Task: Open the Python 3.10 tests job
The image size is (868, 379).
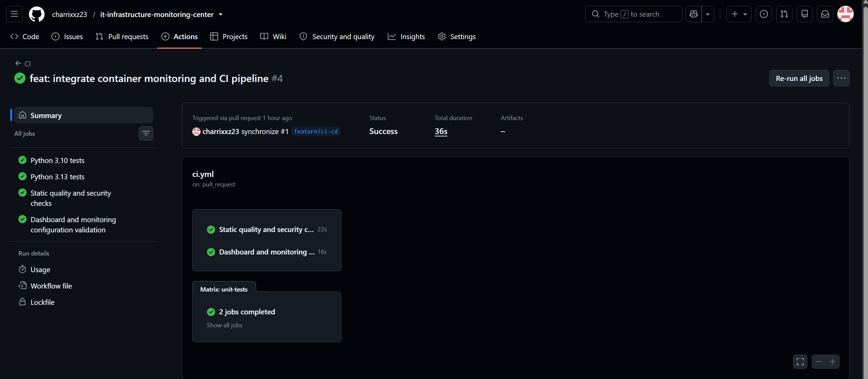Action: (x=58, y=160)
